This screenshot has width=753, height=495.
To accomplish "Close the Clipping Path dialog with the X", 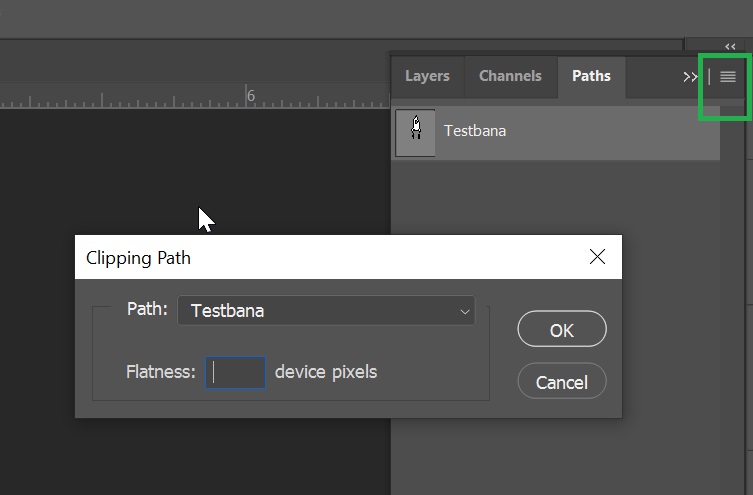I will [597, 257].
